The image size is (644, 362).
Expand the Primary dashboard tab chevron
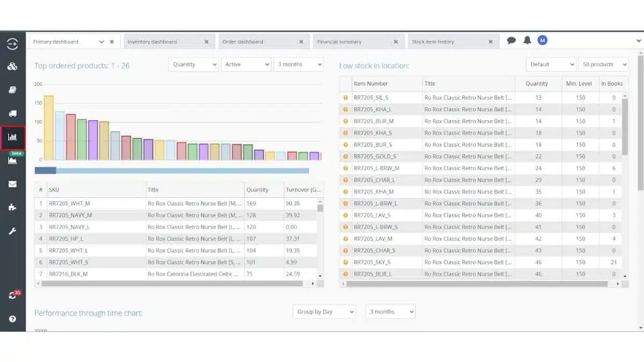(101, 41)
